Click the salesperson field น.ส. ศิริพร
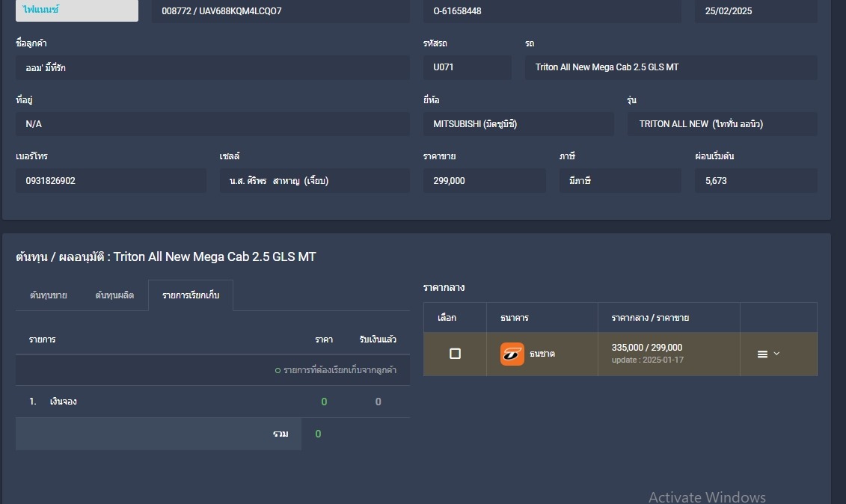 coord(315,181)
